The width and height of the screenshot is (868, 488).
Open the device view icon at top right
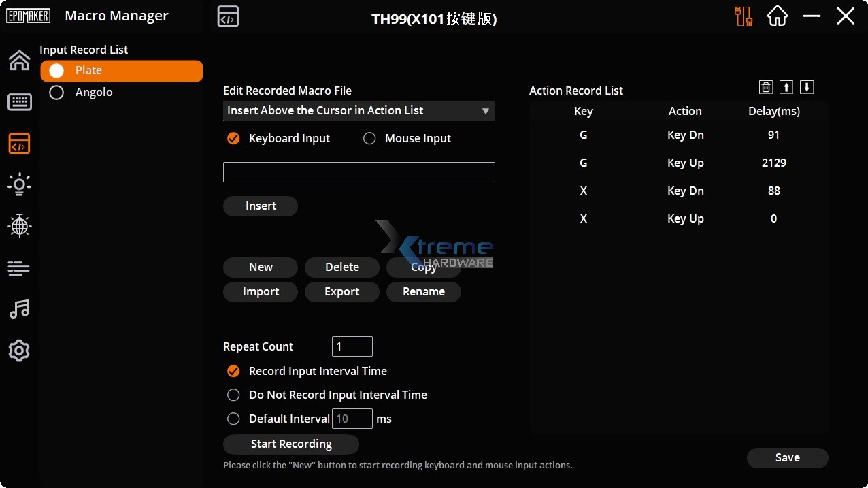click(x=744, y=16)
